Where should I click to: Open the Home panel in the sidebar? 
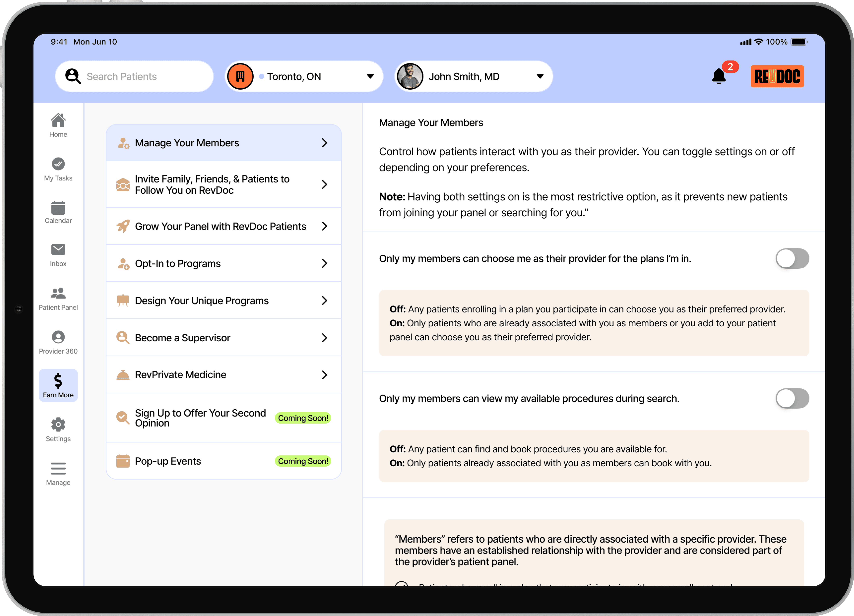pos(58,125)
